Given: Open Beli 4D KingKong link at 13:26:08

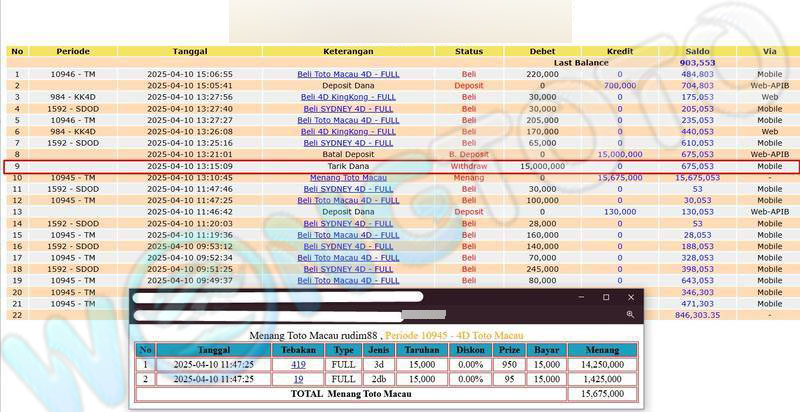Looking at the screenshot, I should tap(348, 131).
